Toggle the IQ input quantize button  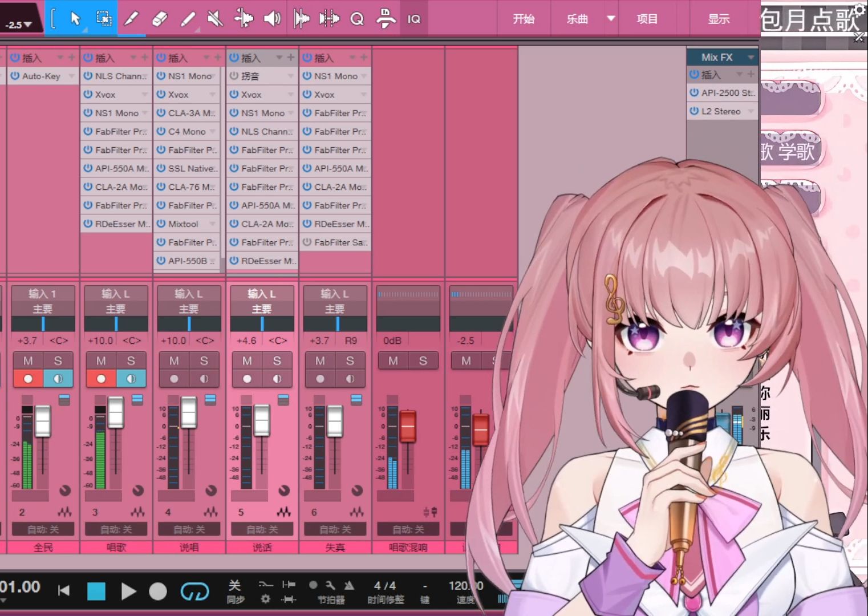pyautogui.click(x=414, y=19)
